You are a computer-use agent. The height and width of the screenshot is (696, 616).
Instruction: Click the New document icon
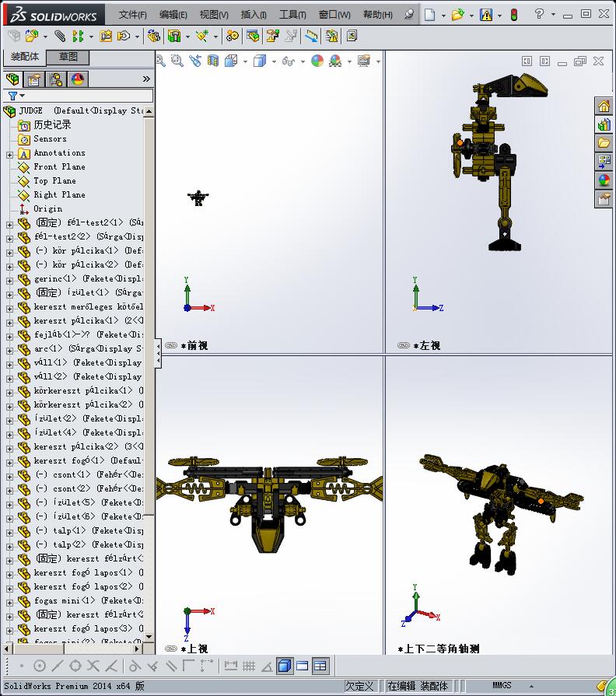click(429, 15)
